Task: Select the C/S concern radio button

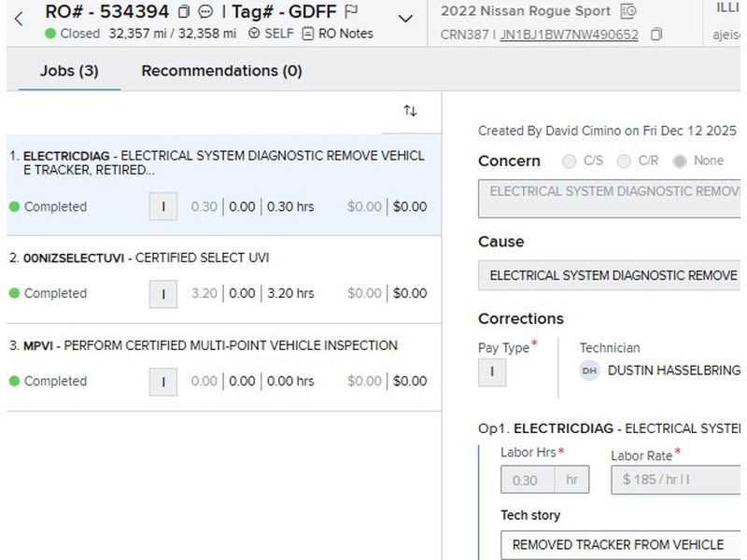Action: [570, 161]
